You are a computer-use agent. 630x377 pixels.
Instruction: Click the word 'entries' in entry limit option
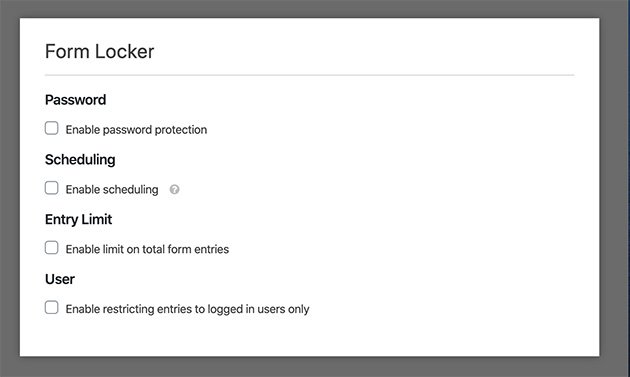(212, 249)
